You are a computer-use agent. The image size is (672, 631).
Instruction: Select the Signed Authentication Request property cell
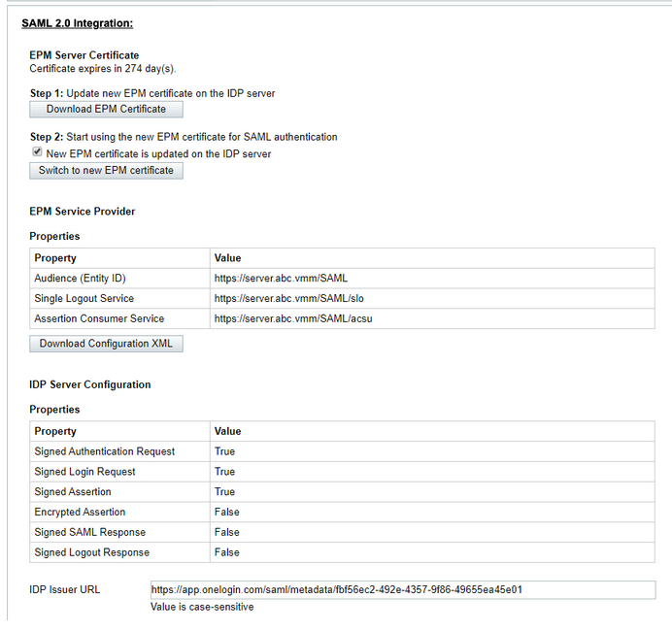coord(105,451)
